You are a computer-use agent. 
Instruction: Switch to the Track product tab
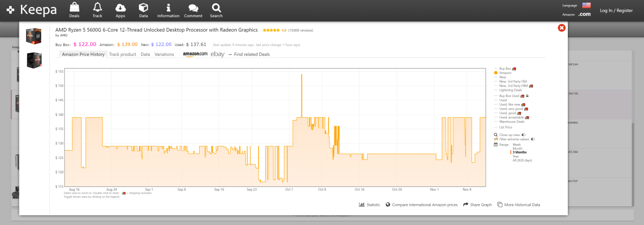coord(122,55)
